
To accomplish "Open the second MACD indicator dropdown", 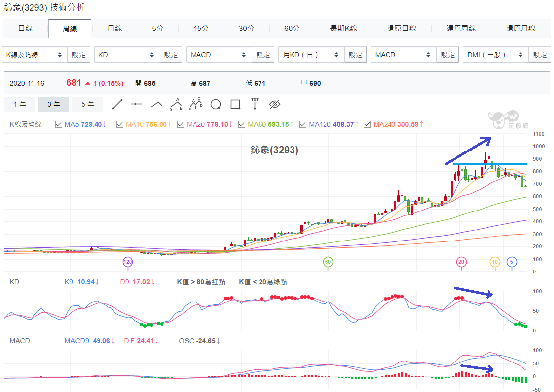I will [x=403, y=55].
